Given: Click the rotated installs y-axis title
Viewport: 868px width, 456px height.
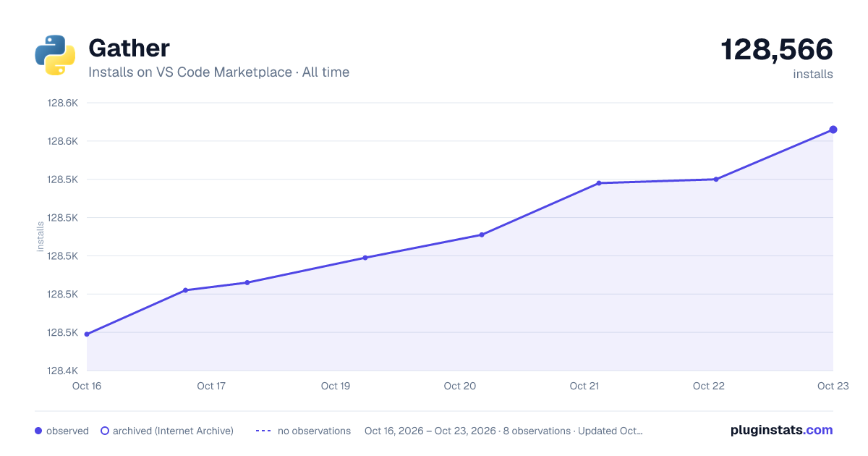Looking at the screenshot, I should click(x=41, y=237).
